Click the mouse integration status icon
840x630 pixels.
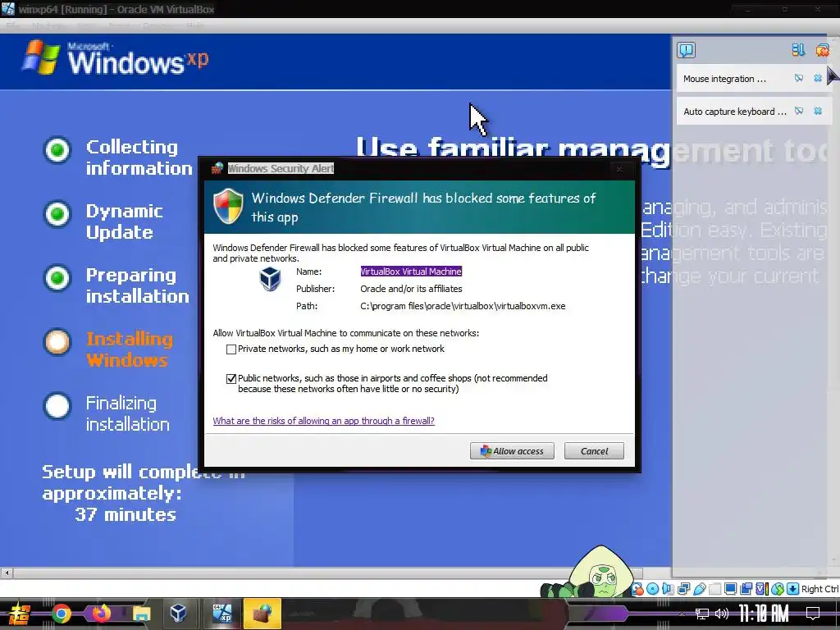tap(778, 589)
